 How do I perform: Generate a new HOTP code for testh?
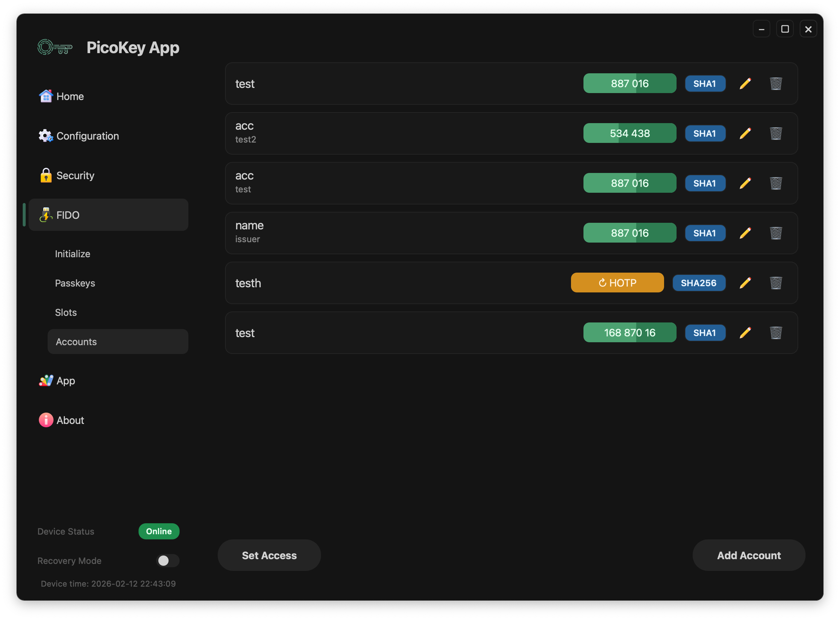(x=617, y=283)
